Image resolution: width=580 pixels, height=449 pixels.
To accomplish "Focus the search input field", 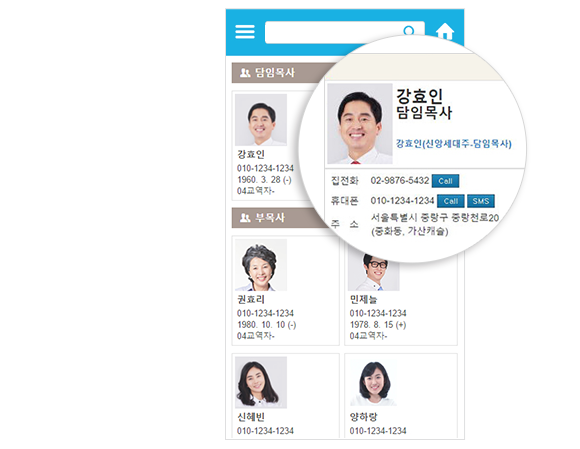I will (344, 32).
